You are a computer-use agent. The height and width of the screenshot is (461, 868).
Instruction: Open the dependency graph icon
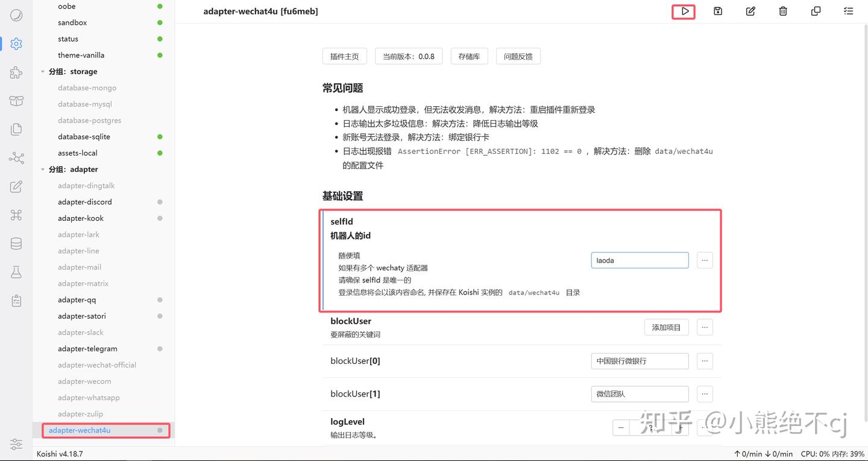point(16,158)
